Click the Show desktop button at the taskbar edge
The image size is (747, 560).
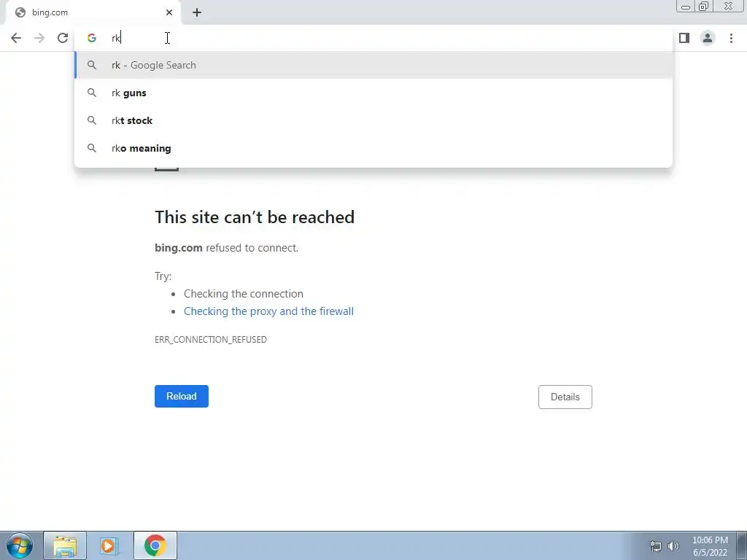tap(742, 545)
